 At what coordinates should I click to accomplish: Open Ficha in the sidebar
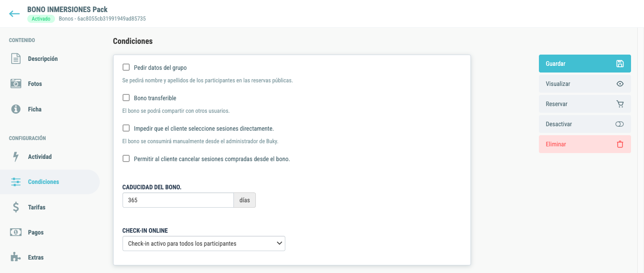point(34,109)
